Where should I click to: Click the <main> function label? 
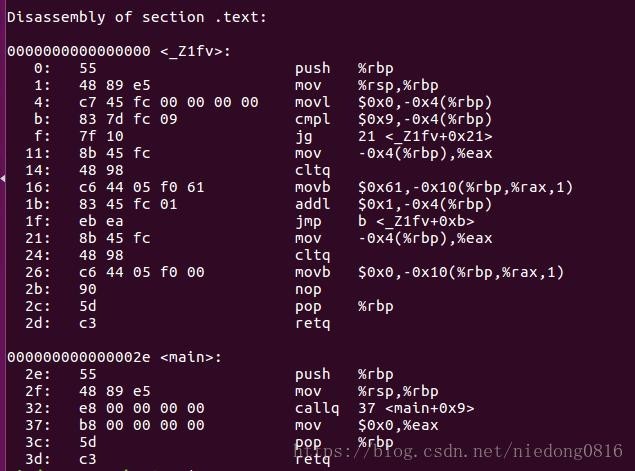pyautogui.click(x=191, y=357)
